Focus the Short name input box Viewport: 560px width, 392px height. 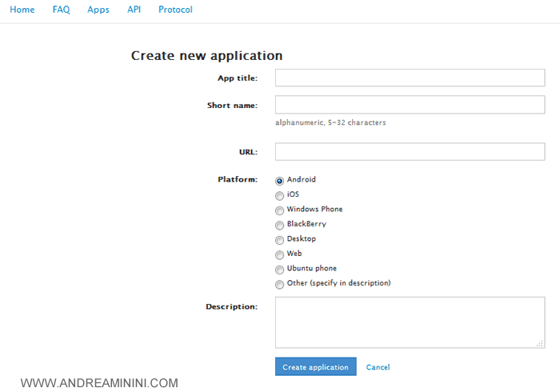click(x=410, y=105)
